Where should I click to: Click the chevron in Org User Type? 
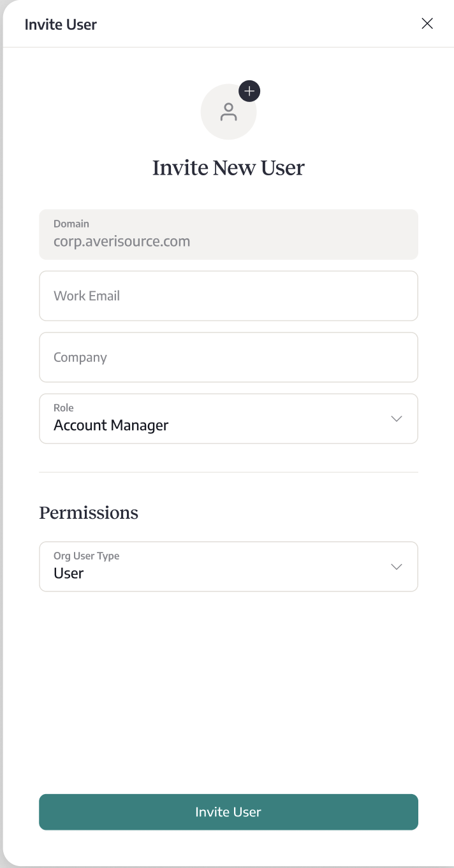[397, 567]
